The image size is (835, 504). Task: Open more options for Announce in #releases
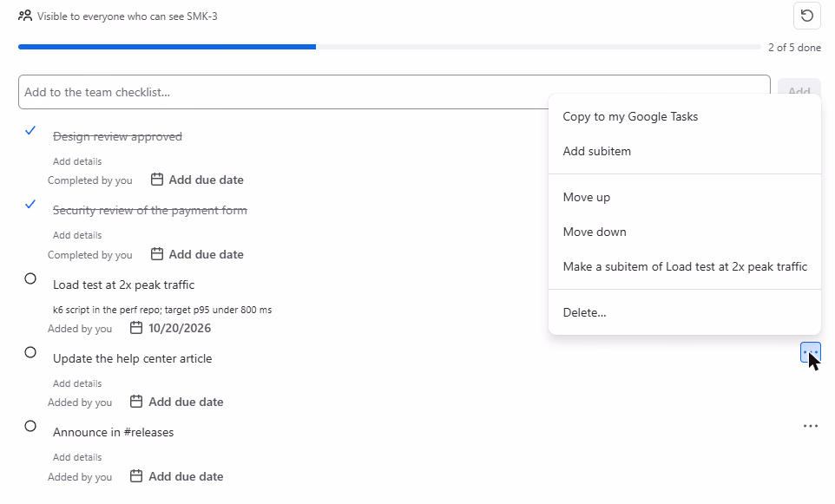pos(811,426)
